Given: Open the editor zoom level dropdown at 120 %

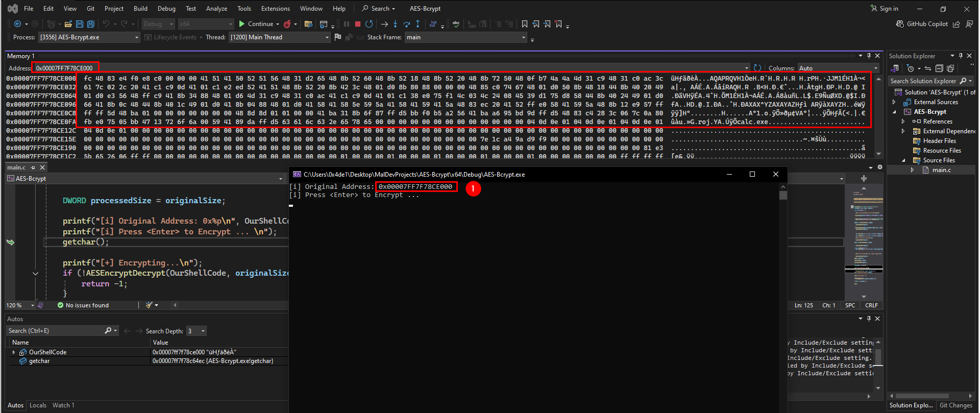Looking at the screenshot, I should tap(20, 305).
